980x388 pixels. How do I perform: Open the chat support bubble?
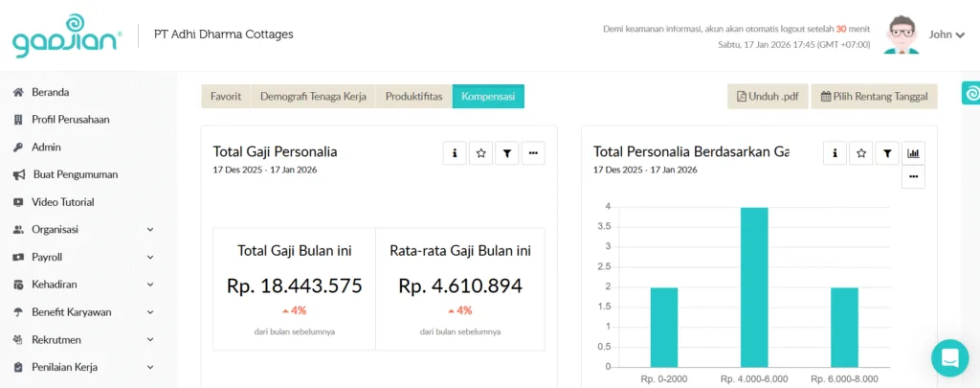pos(949,358)
